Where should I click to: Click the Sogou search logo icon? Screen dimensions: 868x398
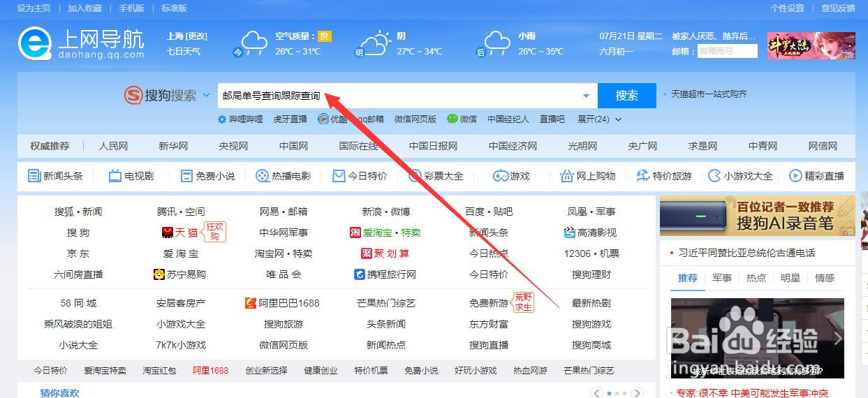click(133, 96)
